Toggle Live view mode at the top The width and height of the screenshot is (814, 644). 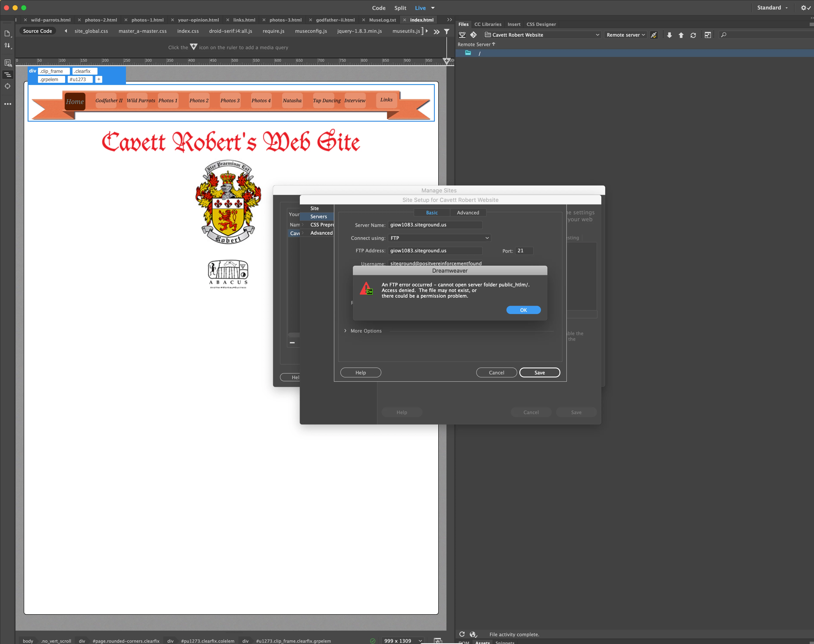pos(420,8)
